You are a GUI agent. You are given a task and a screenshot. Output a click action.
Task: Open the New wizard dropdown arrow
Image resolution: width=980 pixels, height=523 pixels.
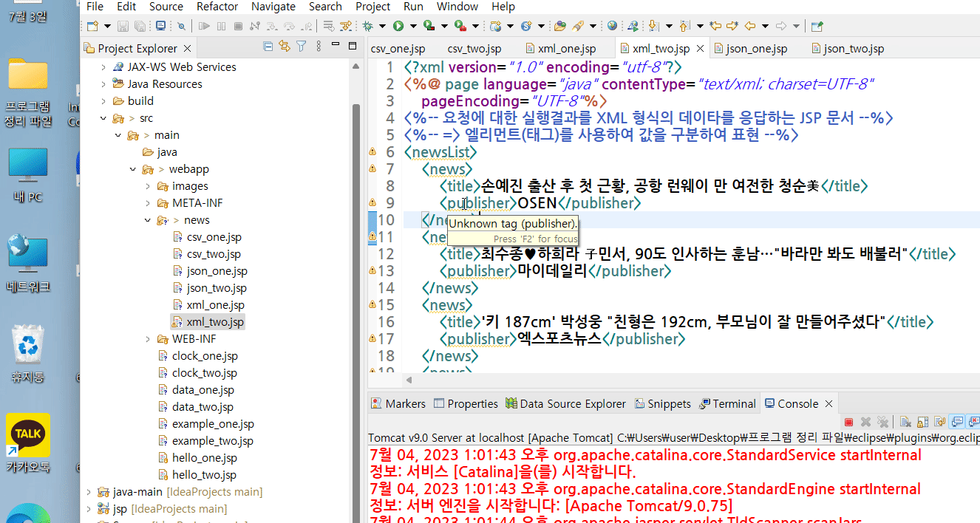[107, 26]
